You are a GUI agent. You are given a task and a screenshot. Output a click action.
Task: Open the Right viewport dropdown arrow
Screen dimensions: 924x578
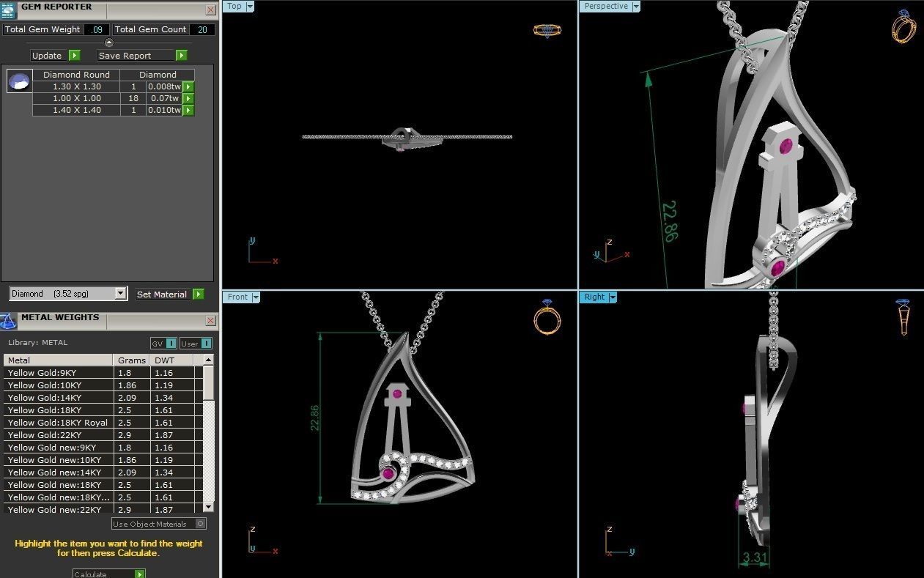point(612,297)
